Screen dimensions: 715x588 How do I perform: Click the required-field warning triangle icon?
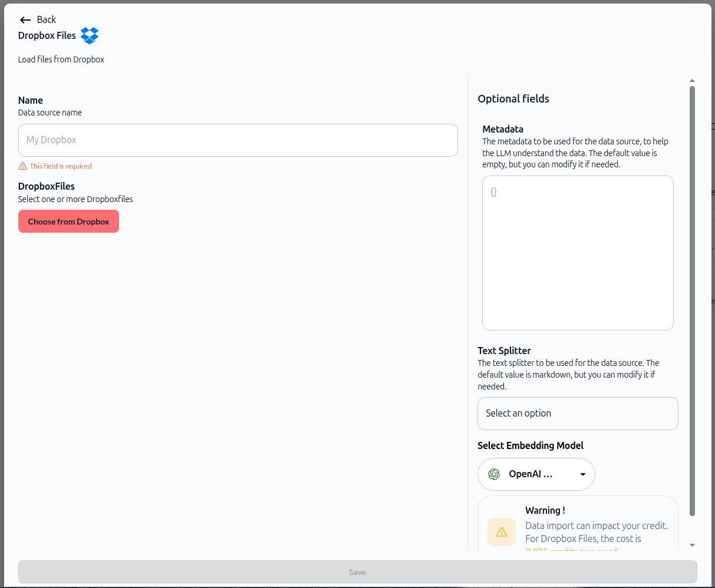[23, 166]
